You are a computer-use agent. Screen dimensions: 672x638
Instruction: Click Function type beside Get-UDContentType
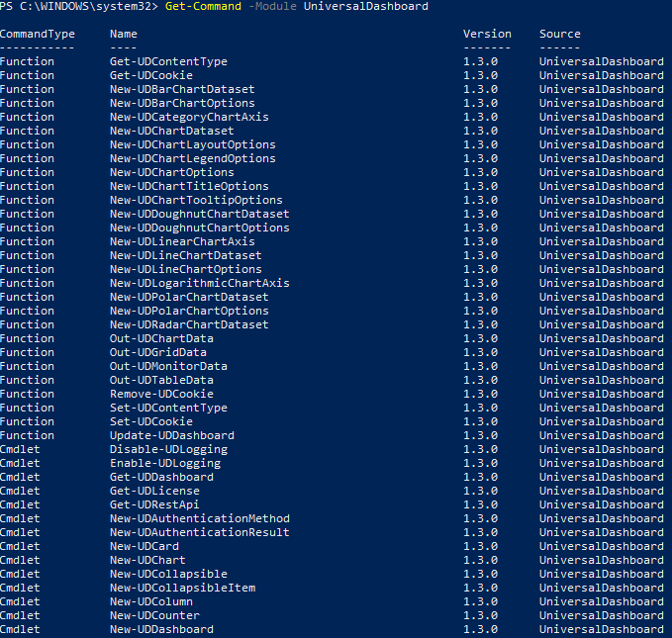click(27, 61)
